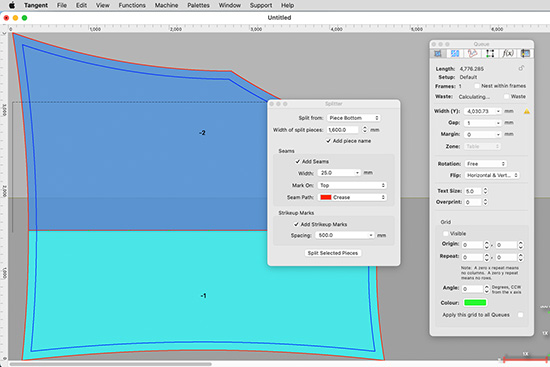Open the Palettes menu
The width and height of the screenshot is (550, 367).
pos(198,5)
